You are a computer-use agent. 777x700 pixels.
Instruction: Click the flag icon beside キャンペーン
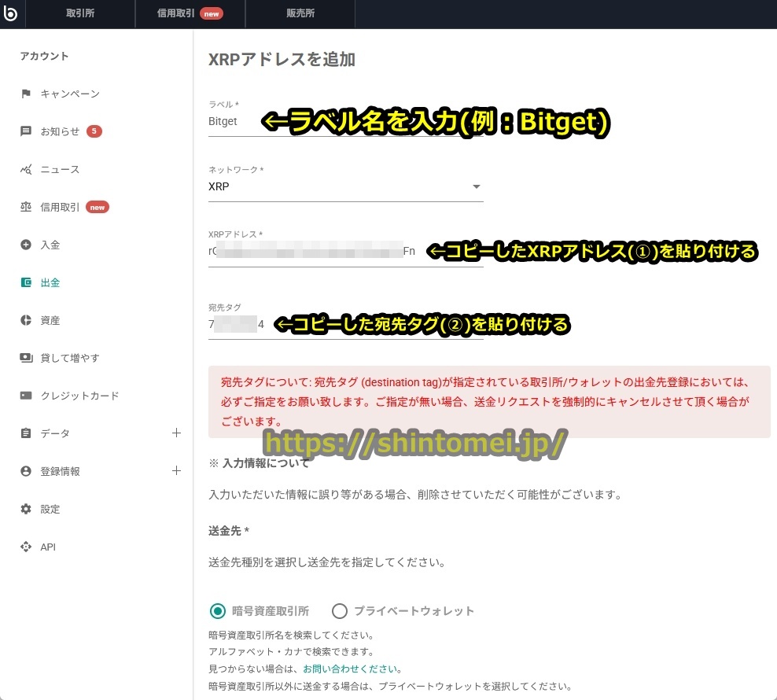(26, 94)
